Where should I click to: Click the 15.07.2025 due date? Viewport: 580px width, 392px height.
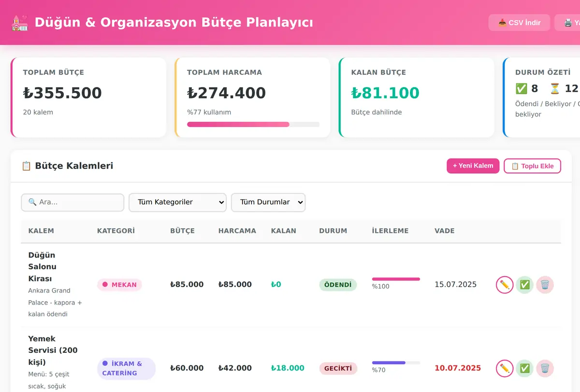(x=456, y=285)
